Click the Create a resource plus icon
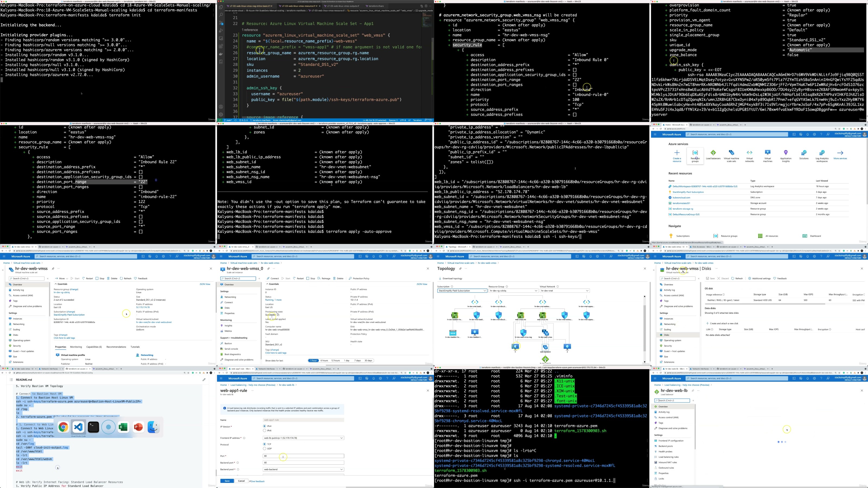Screen dimensions: 868x488 (676, 153)
